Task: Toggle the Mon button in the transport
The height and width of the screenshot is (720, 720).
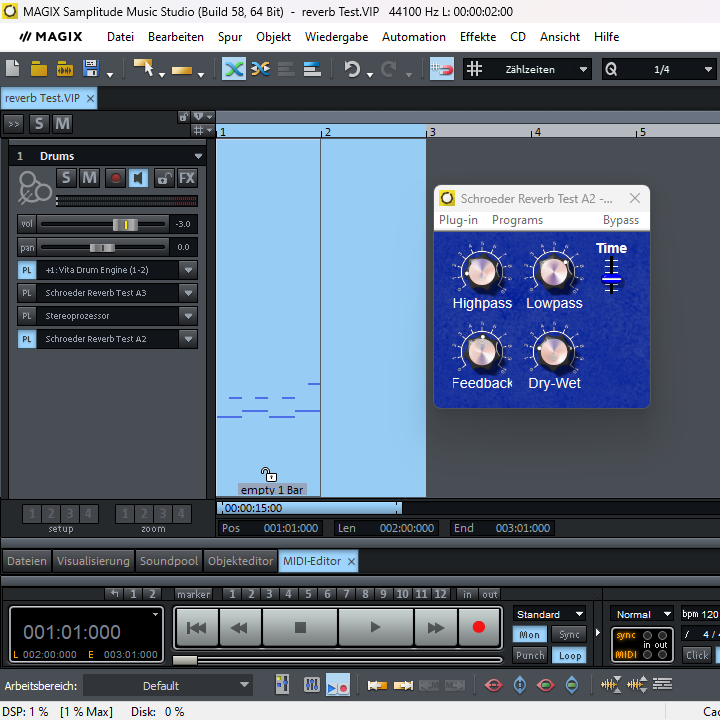Action: 530,635
